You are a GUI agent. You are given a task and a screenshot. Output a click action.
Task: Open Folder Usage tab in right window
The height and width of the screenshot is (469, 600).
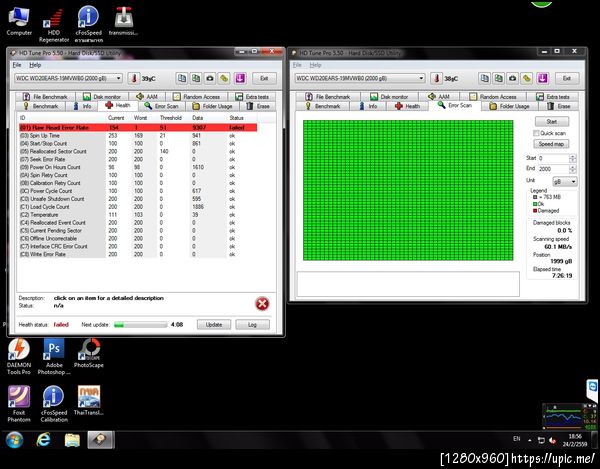(511, 106)
